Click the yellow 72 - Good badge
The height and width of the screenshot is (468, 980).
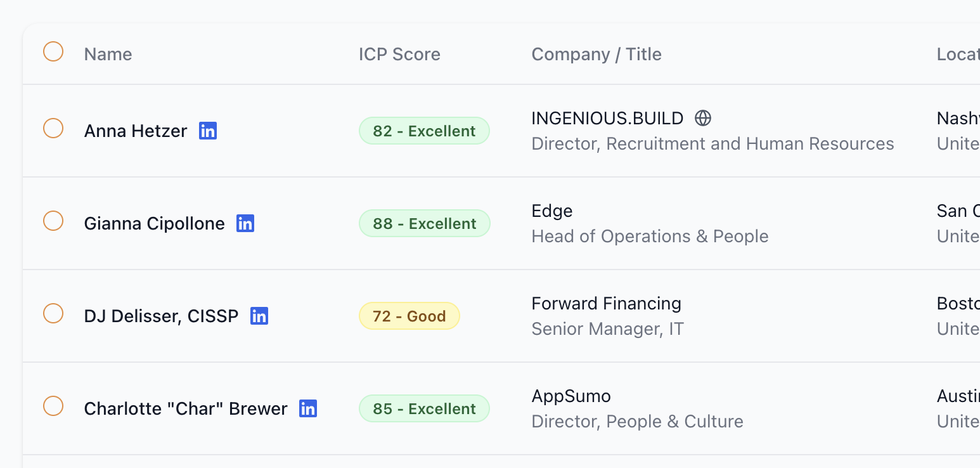409,316
